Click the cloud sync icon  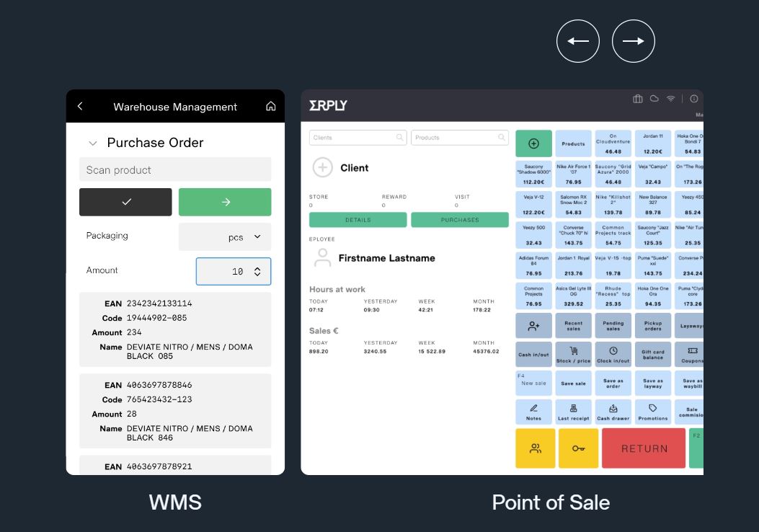[654, 99]
